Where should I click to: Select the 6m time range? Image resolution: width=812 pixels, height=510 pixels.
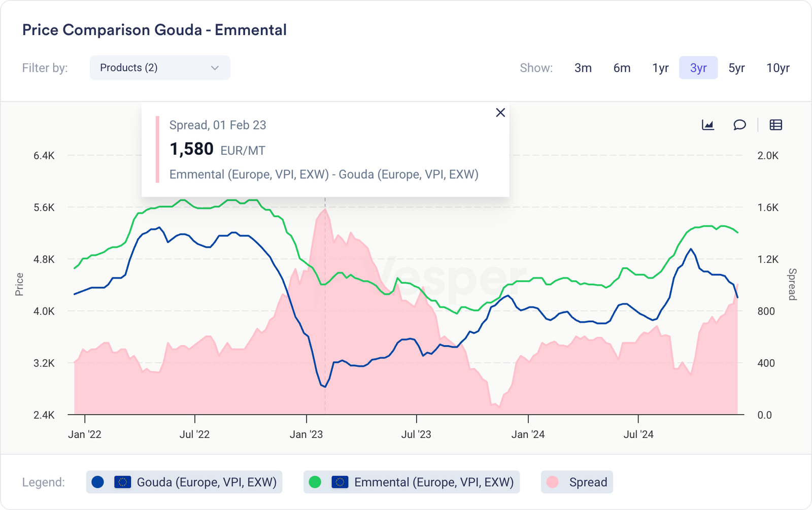(622, 68)
